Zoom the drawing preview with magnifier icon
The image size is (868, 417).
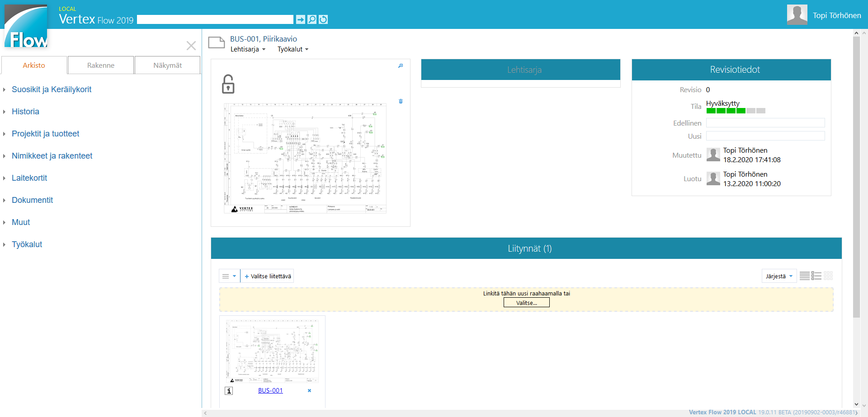401,66
